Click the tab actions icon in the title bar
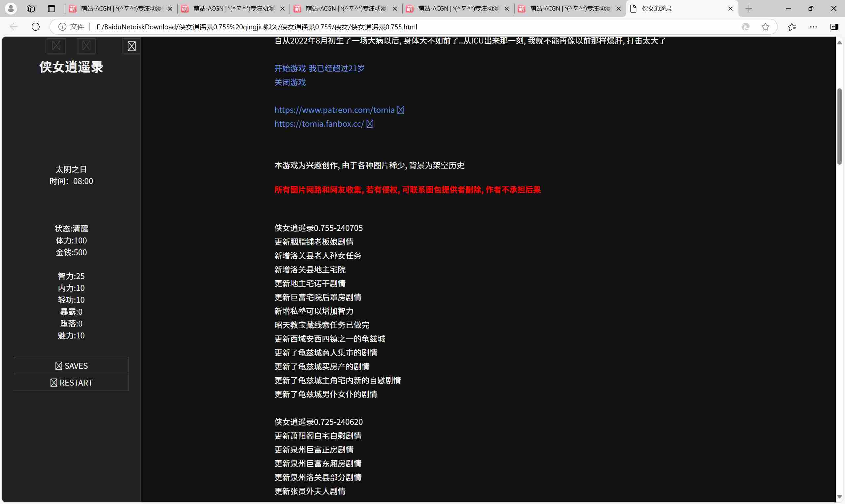 pos(51,8)
